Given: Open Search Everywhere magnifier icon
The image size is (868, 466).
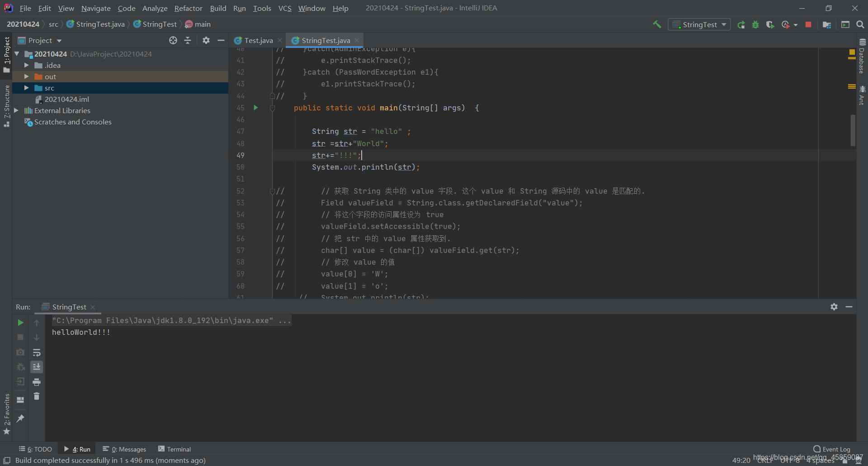Looking at the screenshot, I should point(860,24).
